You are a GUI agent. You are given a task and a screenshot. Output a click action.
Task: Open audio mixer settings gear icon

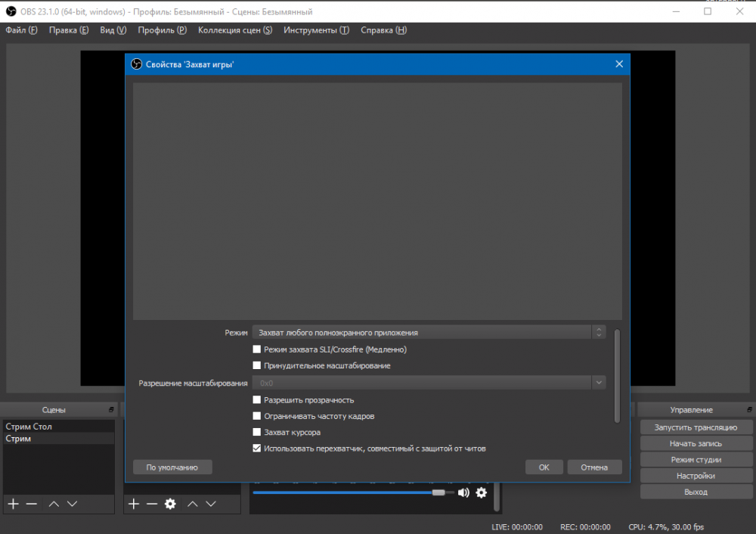(x=482, y=492)
